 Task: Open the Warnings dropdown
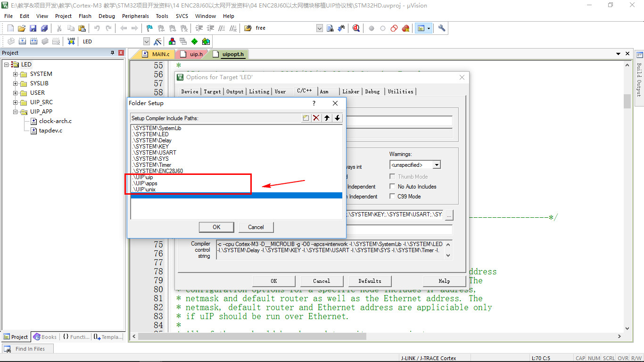click(437, 165)
